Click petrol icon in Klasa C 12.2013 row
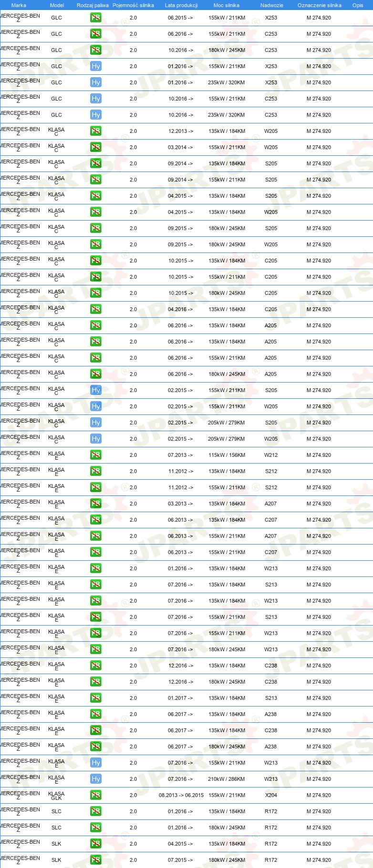Viewport: 373px width, 868px height. [x=95, y=131]
